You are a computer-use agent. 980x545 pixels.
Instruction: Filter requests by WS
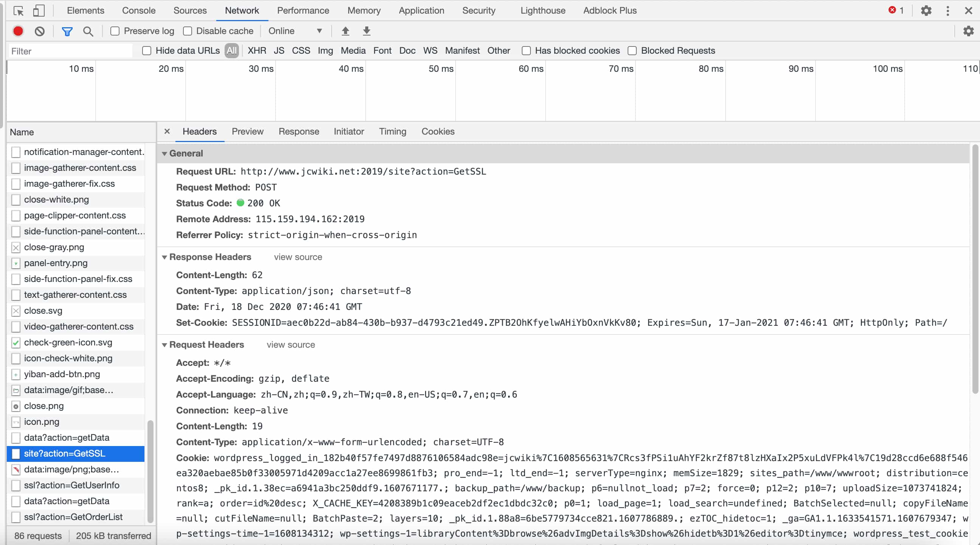pos(430,51)
